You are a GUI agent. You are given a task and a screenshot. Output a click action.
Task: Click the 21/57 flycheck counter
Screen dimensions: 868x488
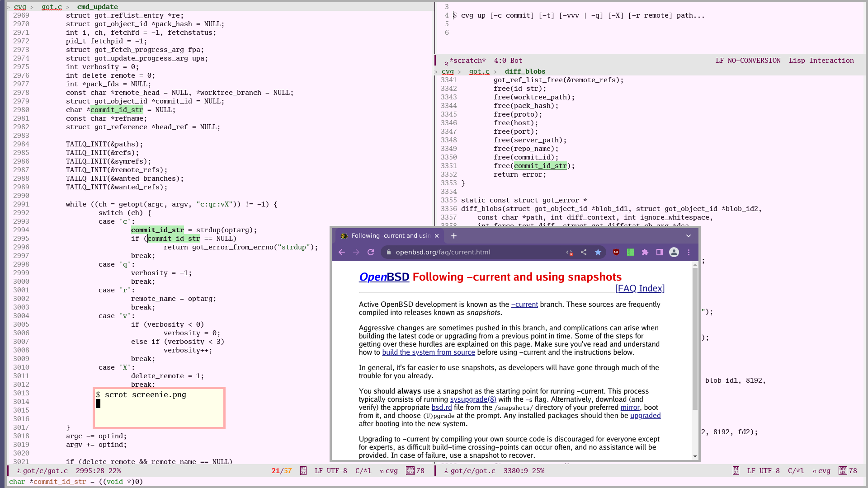(x=282, y=471)
